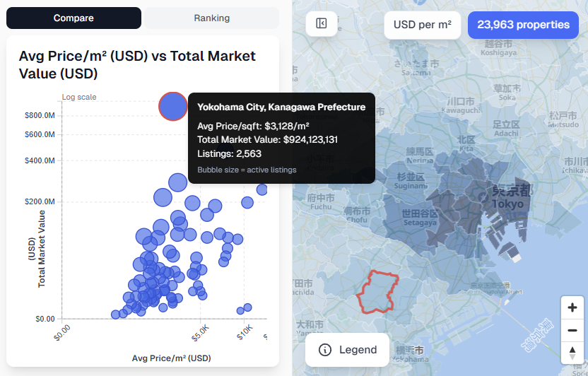The width and height of the screenshot is (588, 376).
Task: Reset map bearing with the compass icon
Action: point(572,353)
